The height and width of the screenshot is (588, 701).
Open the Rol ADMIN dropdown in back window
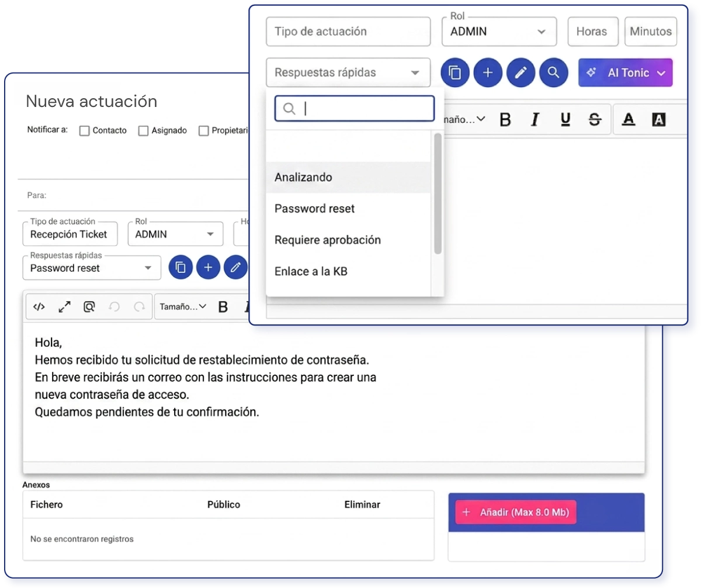[x=175, y=234]
